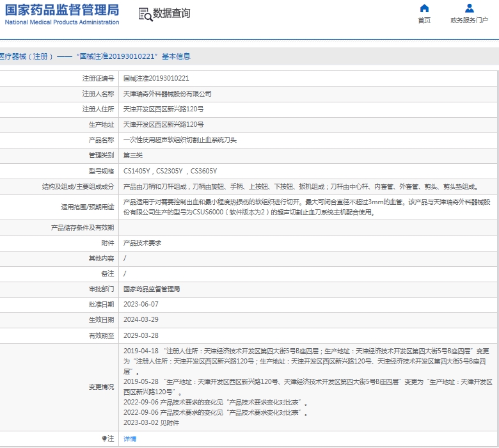Click the 2023-03-02 见附件 change entry
This screenshot has width=499, height=448.
(151, 422)
